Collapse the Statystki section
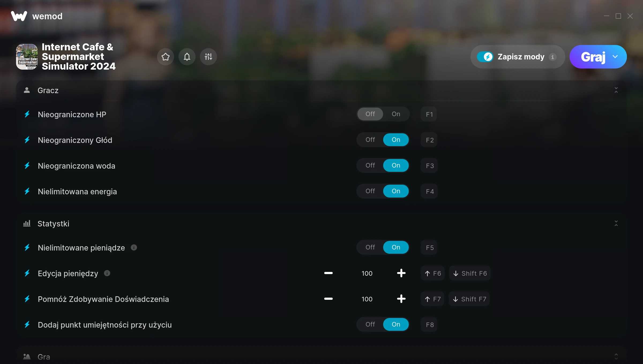Viewport: 643px width, 364px height. click(616, 223)
